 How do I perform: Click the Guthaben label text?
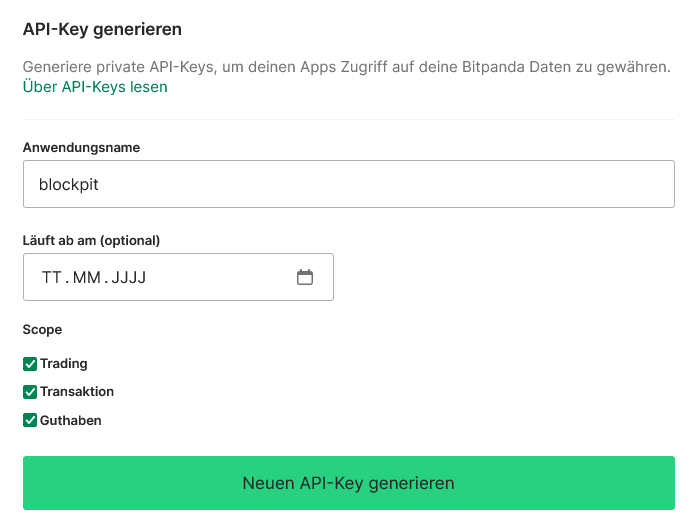click(x=71, y=420)
